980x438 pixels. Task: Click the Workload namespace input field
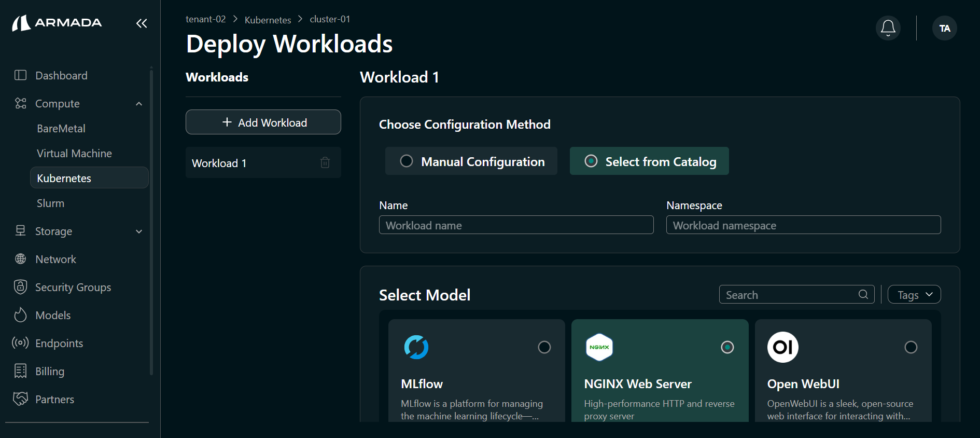coord(804,225)
